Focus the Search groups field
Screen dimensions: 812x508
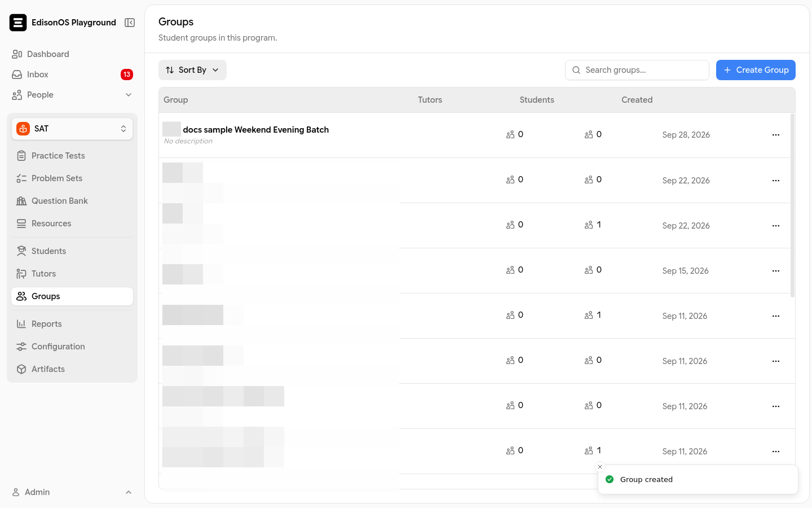pos(637,70)
